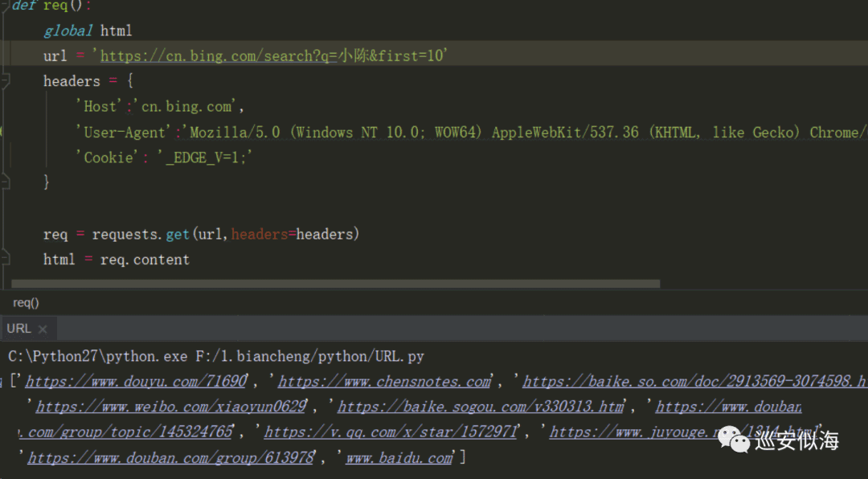Close the URL run tab

pos(43,329)
